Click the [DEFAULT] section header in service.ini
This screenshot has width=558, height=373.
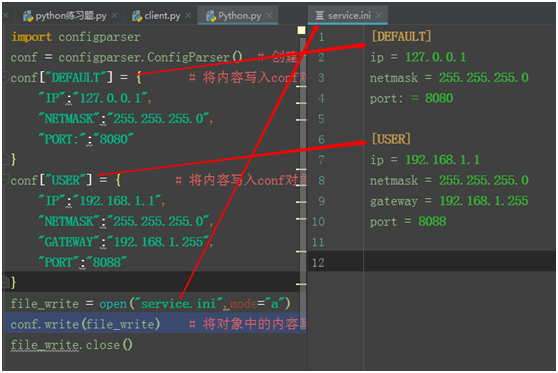tap(401, 36)
